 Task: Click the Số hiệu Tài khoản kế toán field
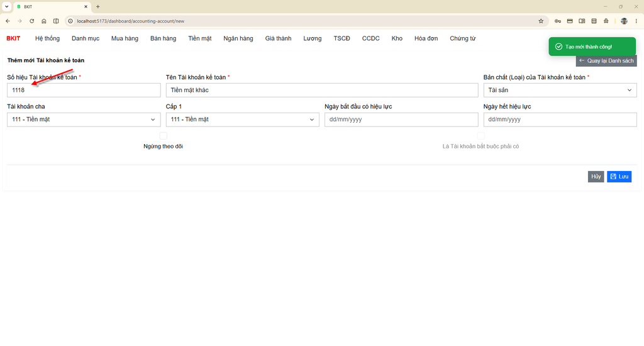click(84, 90)
